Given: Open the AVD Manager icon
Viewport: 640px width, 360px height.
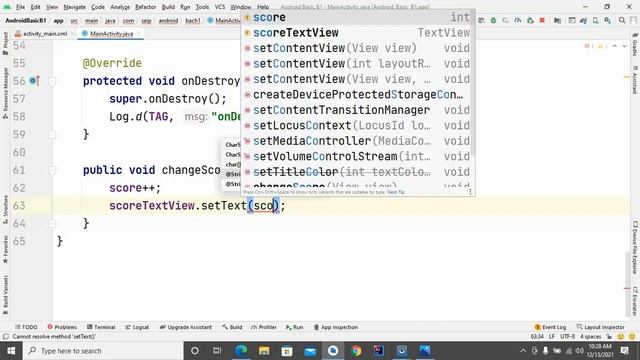Looking at the screenshot, I should [596, 20].
